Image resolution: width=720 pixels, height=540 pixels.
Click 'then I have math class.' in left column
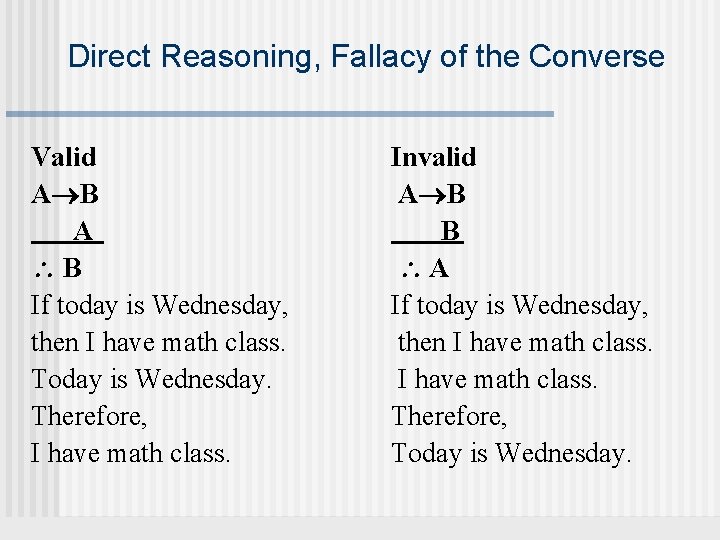[158, 343]
